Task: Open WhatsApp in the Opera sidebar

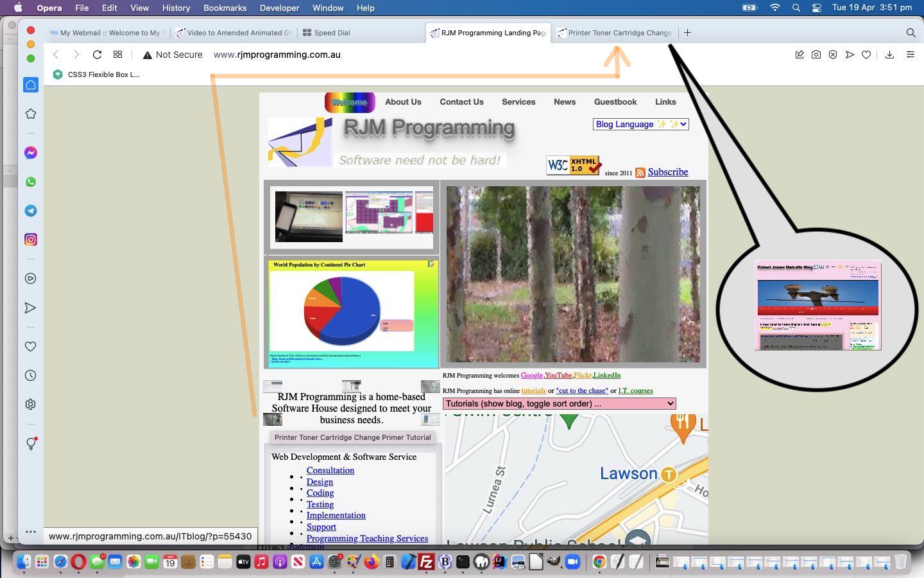Action: pos(30,182)
